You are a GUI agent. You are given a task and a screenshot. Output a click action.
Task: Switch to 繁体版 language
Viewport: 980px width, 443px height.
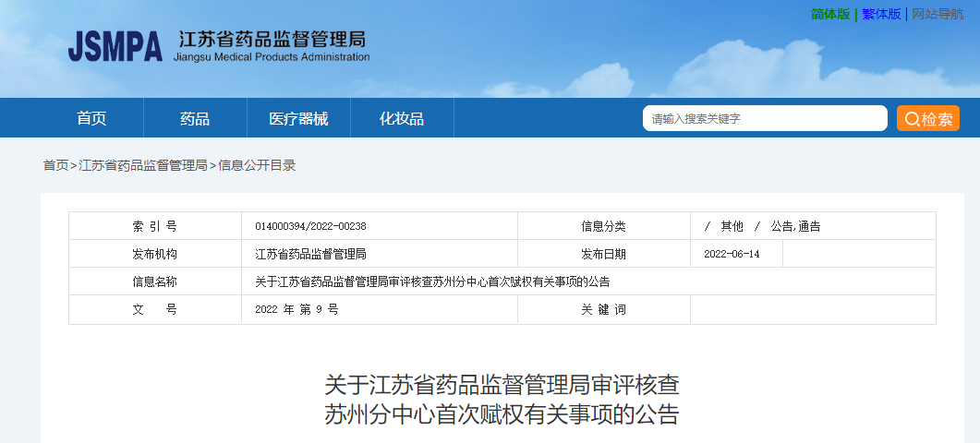tap(881, 14)
